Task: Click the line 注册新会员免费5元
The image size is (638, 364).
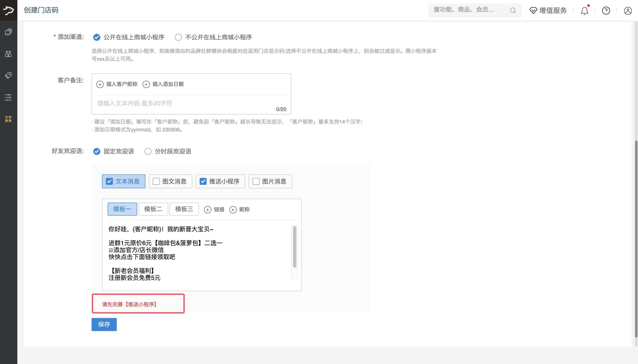Action: 135,278
